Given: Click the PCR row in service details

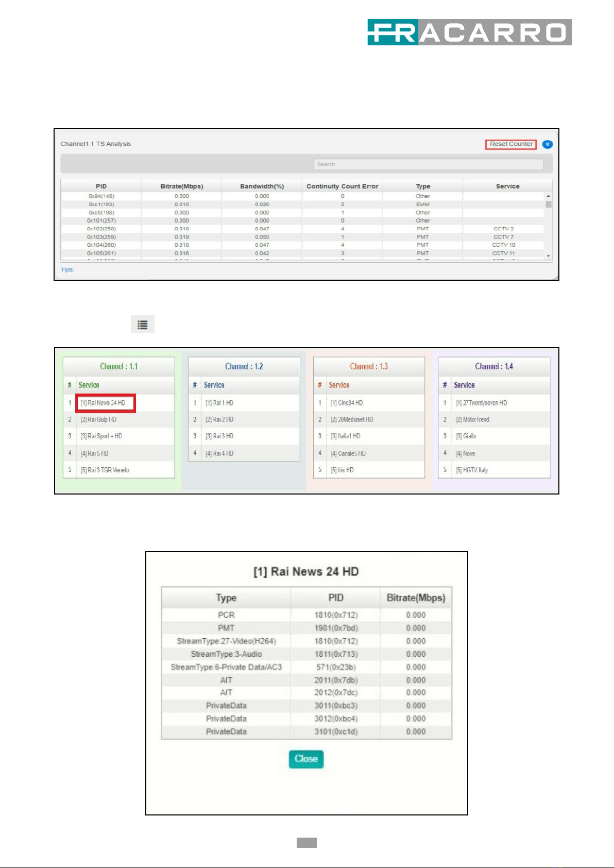Looking at the screenshot, I should point(306,615).
